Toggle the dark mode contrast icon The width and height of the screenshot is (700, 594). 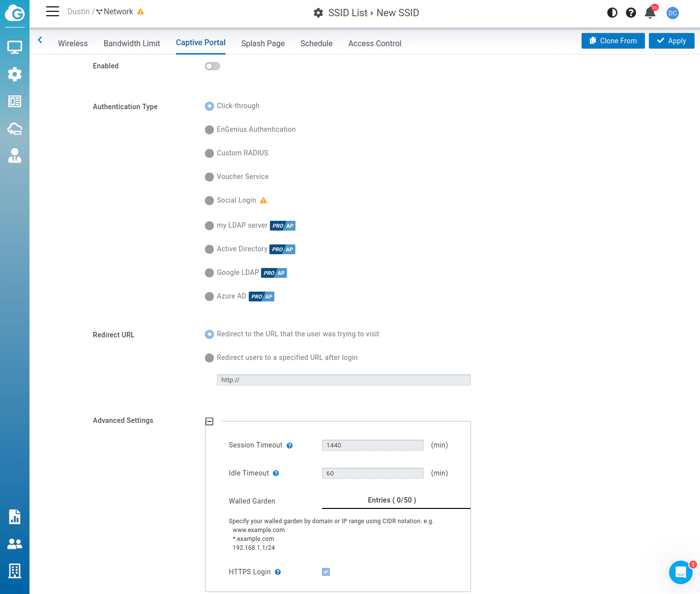coord(612,13)
